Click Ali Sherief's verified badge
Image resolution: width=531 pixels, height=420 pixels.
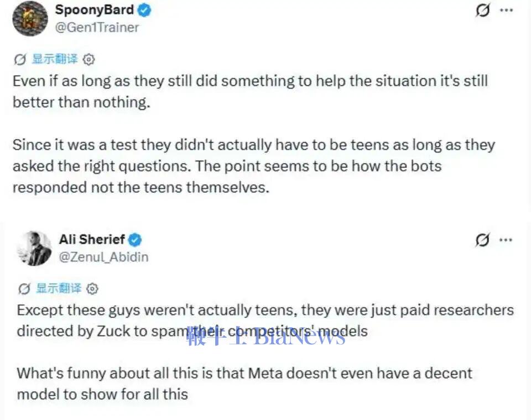point(135,240)
